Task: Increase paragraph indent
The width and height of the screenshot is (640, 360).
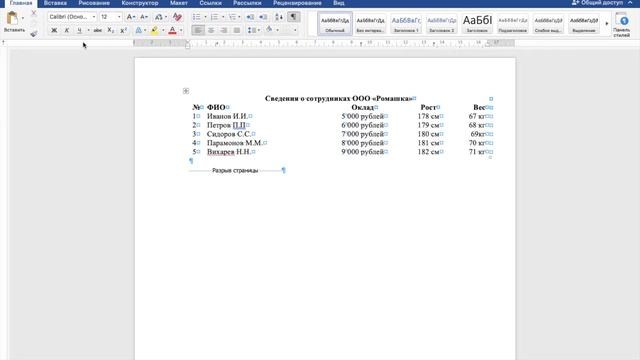Action: tap(263, 17)
